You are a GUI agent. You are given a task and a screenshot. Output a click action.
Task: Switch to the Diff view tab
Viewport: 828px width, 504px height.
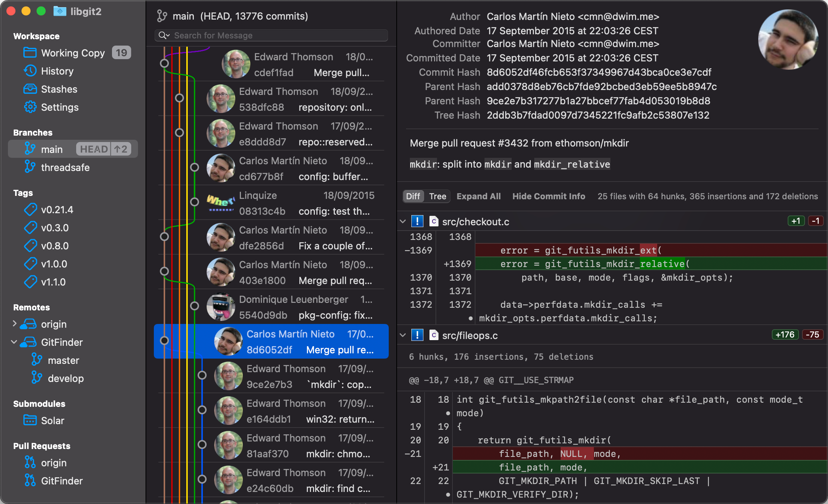[x=413, y=196]
